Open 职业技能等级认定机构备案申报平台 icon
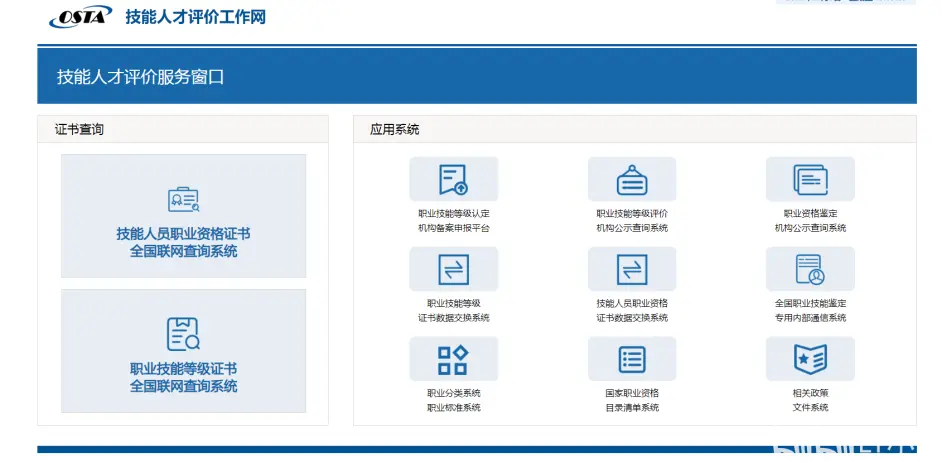Screen dimensions: 942x462 (453, 180)
